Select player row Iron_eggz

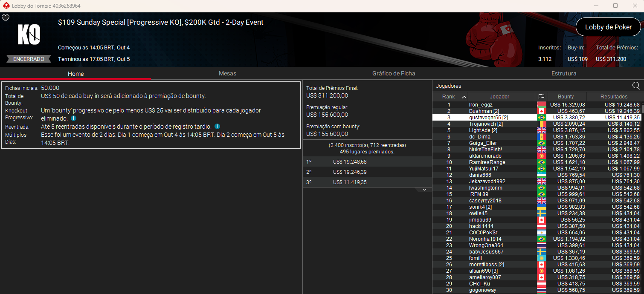(537, 105)
